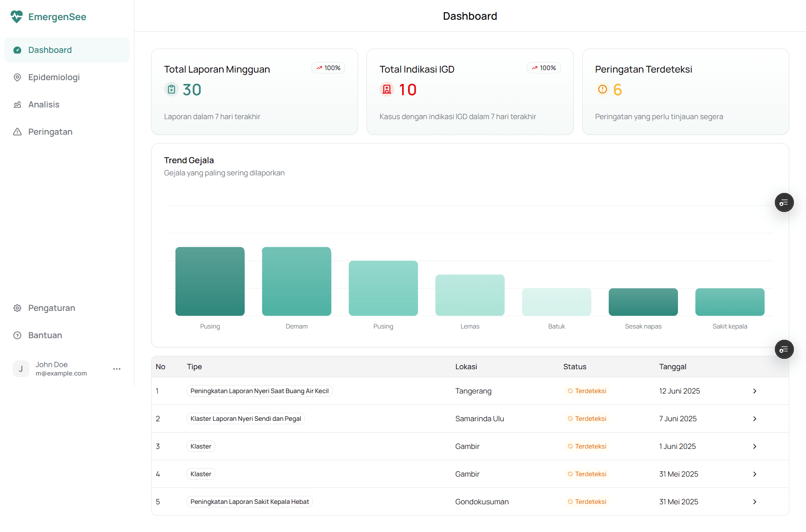
Task: Expand the Samarinda Ulu alert row chevron
Action: (754, 419)
